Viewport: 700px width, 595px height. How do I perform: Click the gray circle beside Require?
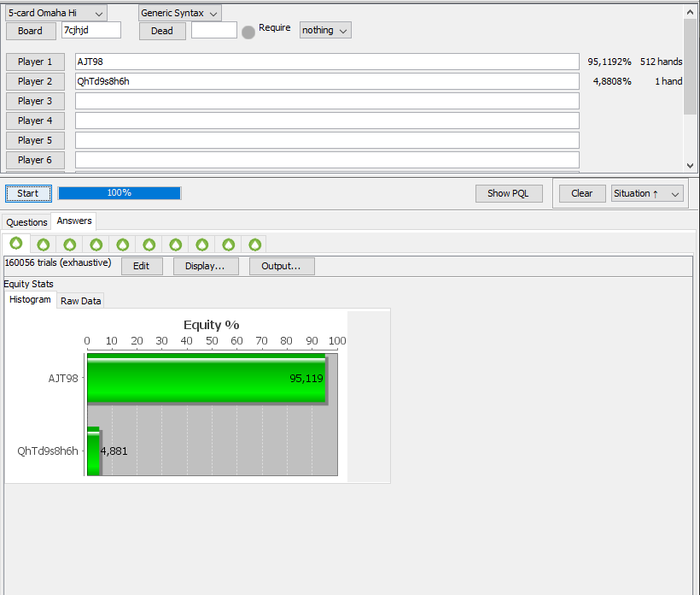[248, 32]
